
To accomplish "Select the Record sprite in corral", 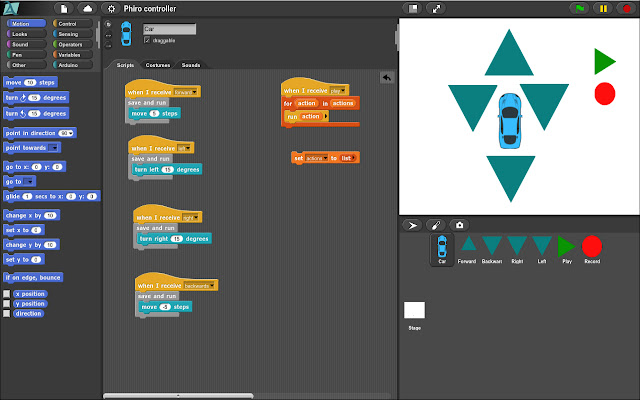I will 592,249.
